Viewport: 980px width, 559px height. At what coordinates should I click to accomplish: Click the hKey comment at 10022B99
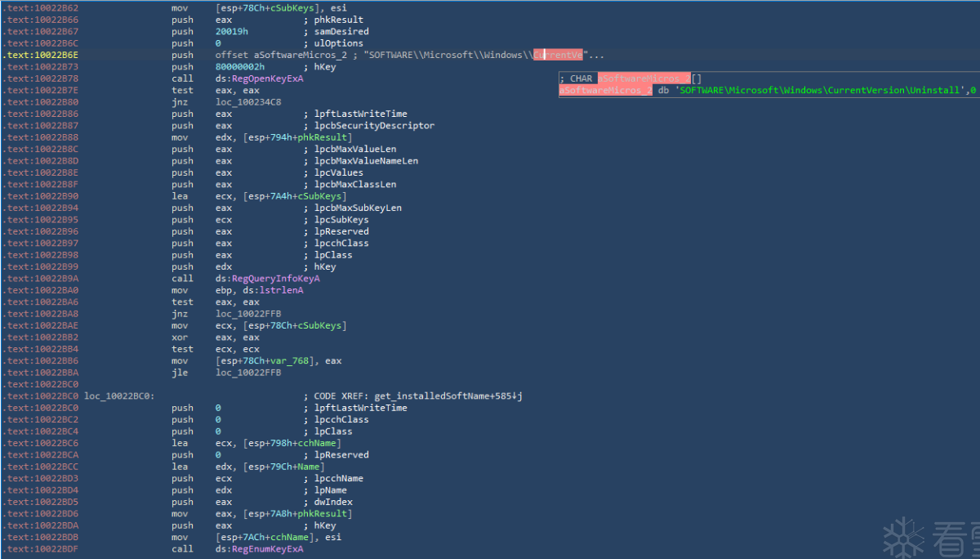coord(319,267)
